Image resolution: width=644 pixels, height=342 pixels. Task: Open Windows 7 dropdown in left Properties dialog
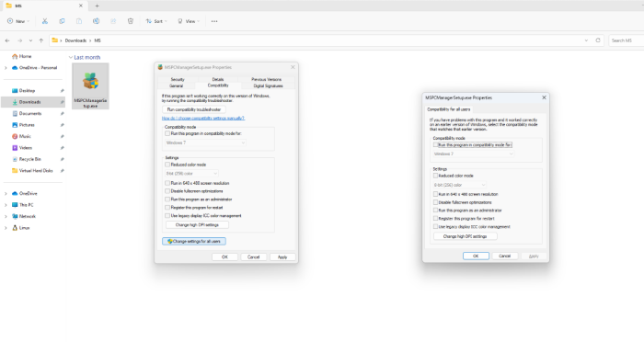point(205,142)
